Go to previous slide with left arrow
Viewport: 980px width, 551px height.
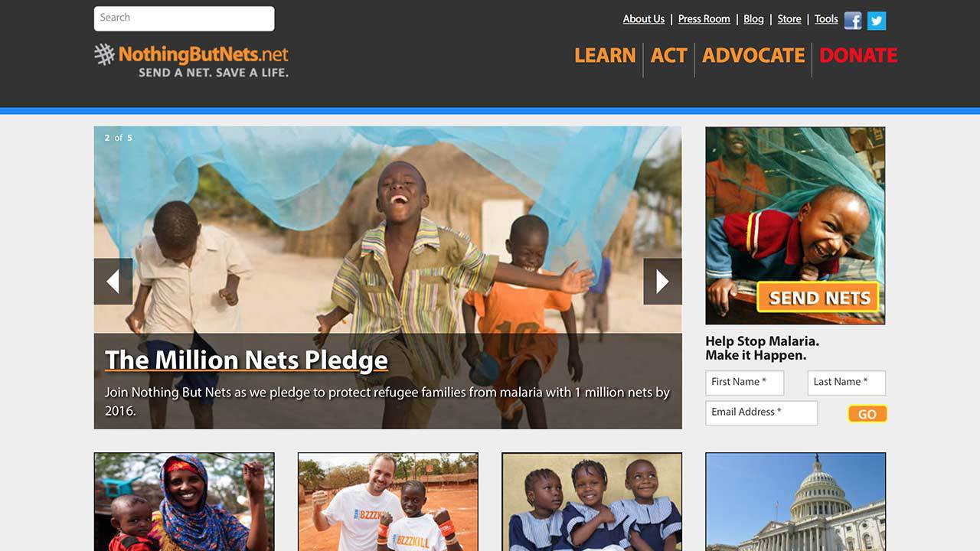[x=113, y=282]
